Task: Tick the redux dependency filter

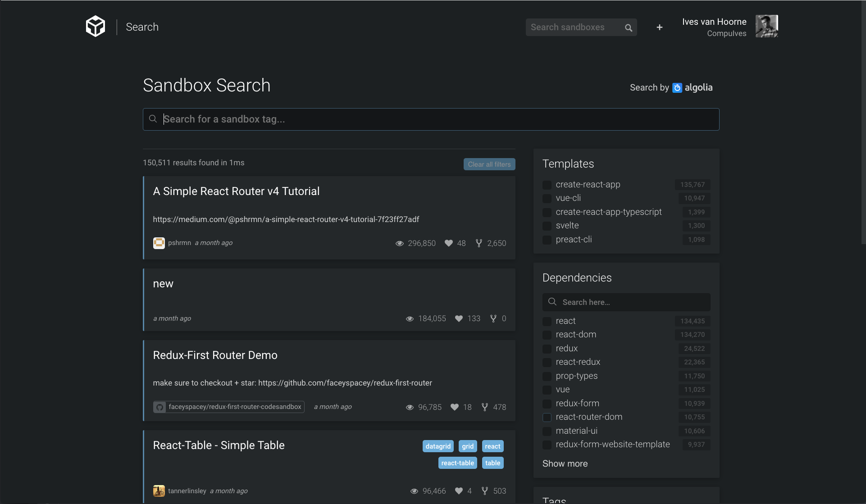Action: click(x=547, y=349)
